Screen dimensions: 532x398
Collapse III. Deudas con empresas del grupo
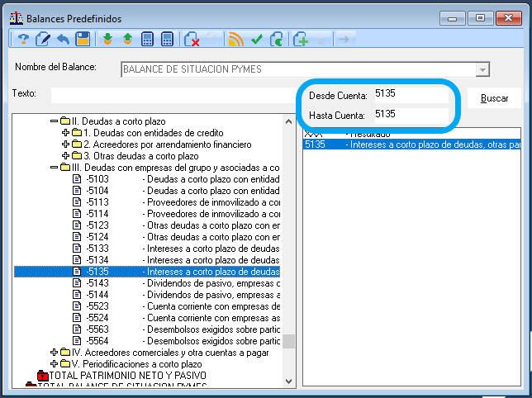[x=54, y=167]
